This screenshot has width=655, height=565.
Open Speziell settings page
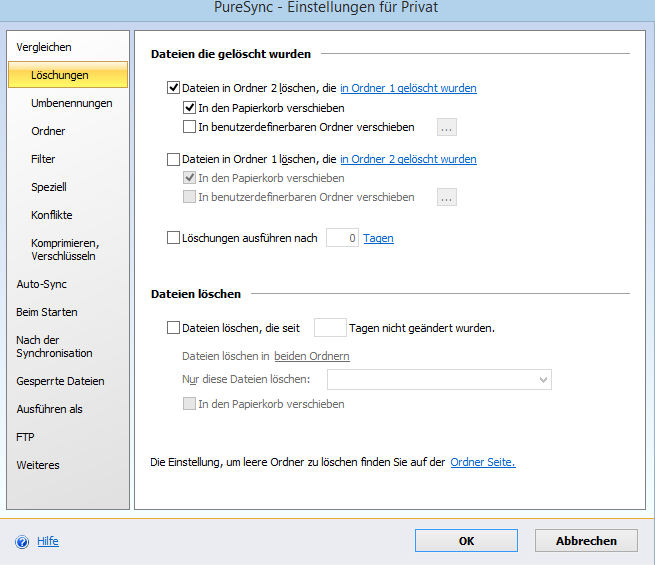click(49, 187)
